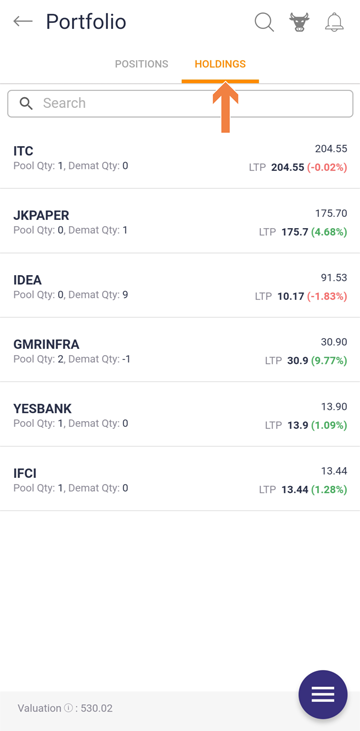Tap the back arrow icon

click(x=22, y=21)
